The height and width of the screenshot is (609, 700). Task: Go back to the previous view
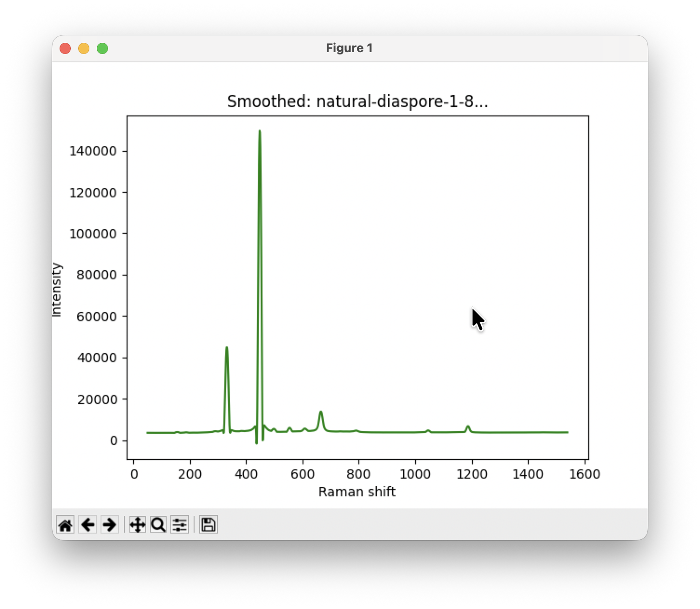[87, 525]
